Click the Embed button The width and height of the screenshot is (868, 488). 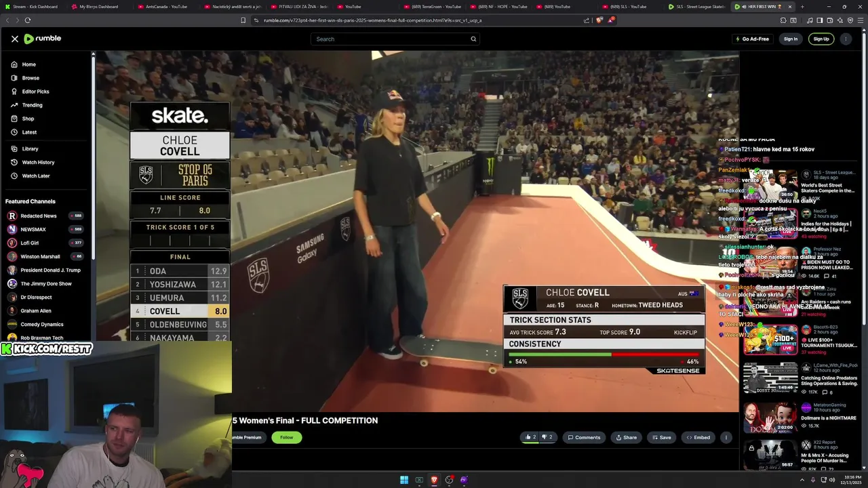[x=698, y=437]
